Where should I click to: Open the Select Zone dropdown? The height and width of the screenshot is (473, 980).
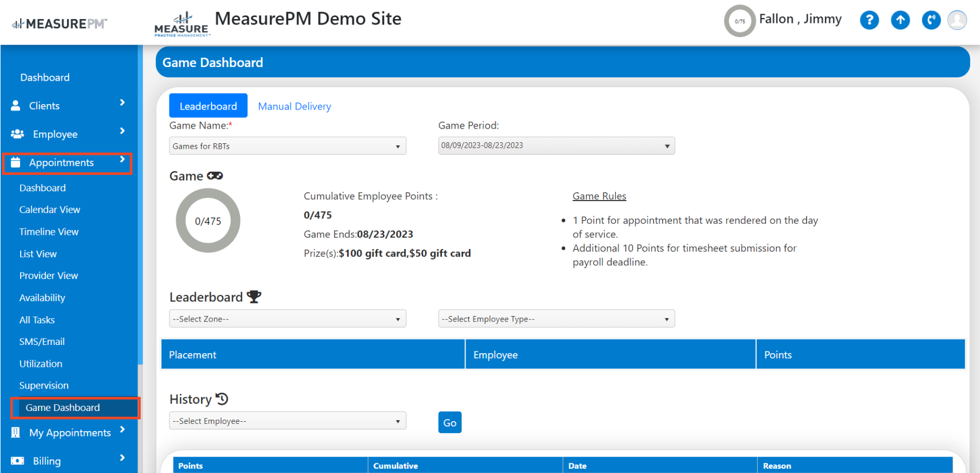point(288,319)
